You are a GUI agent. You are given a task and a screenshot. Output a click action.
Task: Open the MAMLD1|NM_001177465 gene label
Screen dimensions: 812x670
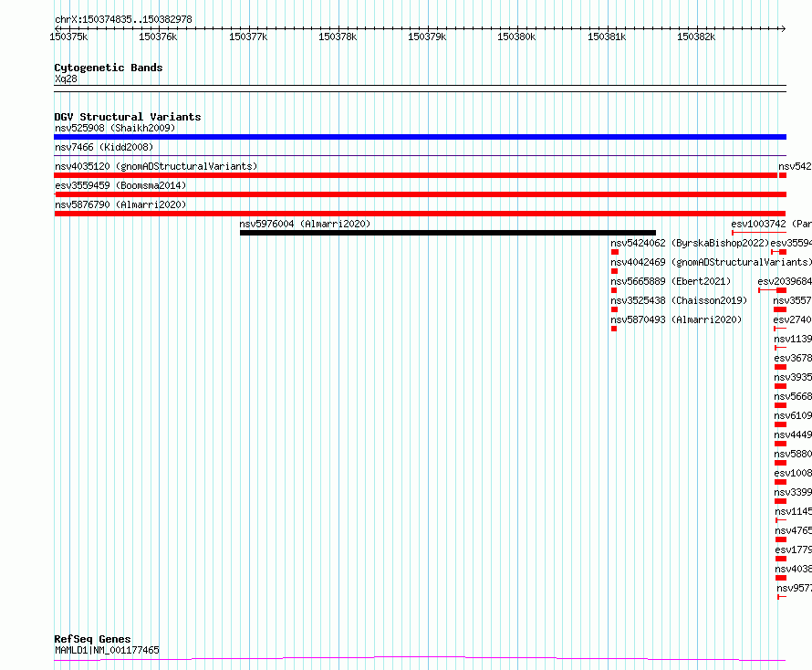(107, 650)
